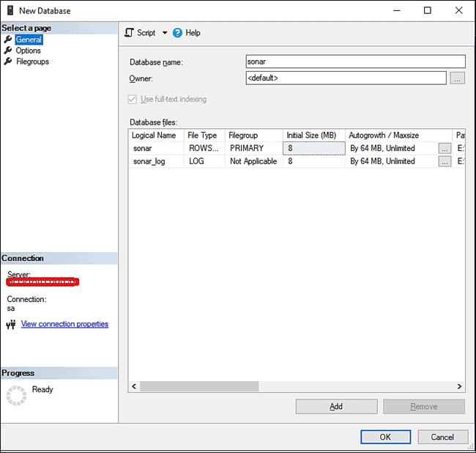Click the wrench icon beside Filegroups
The height and width of the screenshot is (453, 476).
(8, 61)
